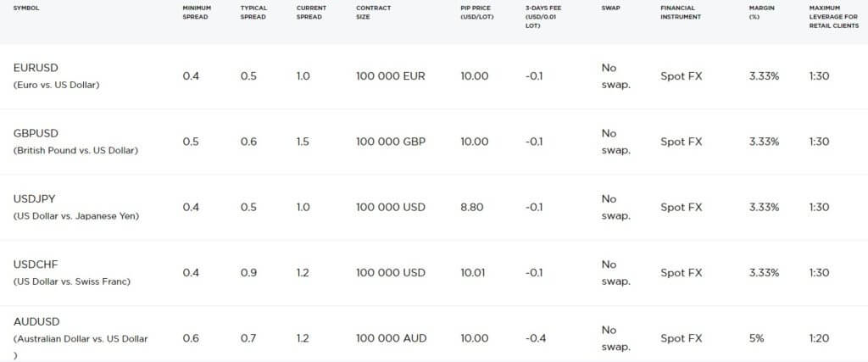Select the EURUSD symbol row

pyautogui.click(x=434, y=76)
